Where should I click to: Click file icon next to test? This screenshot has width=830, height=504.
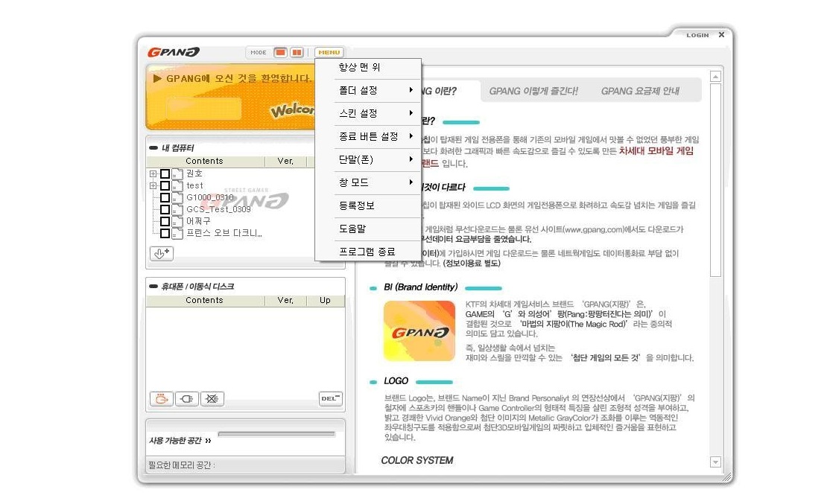pos(178,185)
